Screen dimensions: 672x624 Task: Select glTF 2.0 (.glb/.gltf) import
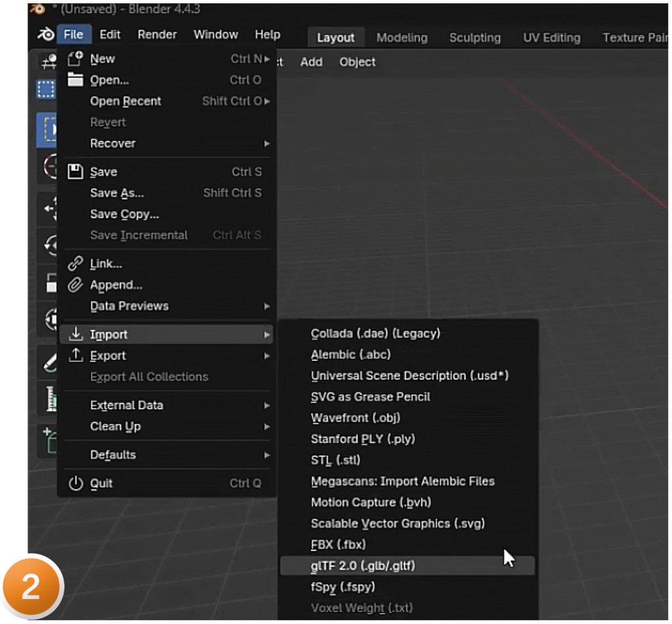(x=407, y=566)
